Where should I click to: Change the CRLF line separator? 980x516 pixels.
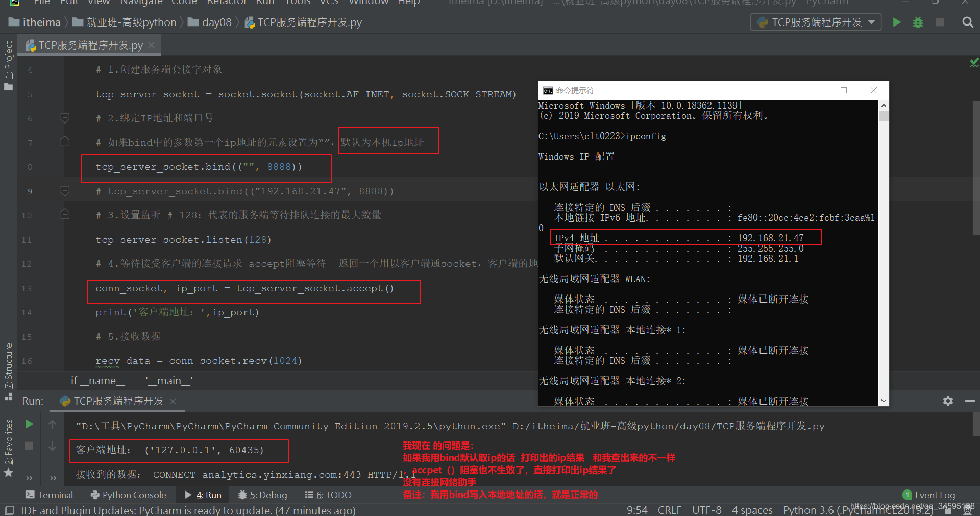(x=669, y=510)
